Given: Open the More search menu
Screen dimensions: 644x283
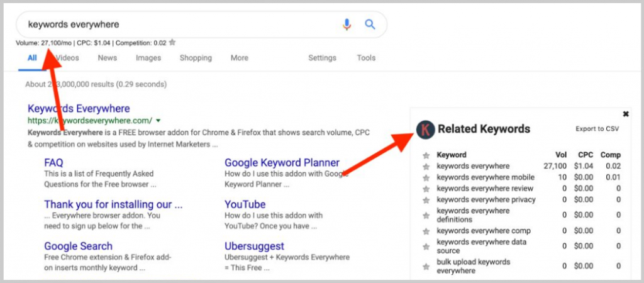Looking at the screenshot, I should pyautogui.click(x=240, y=58).
